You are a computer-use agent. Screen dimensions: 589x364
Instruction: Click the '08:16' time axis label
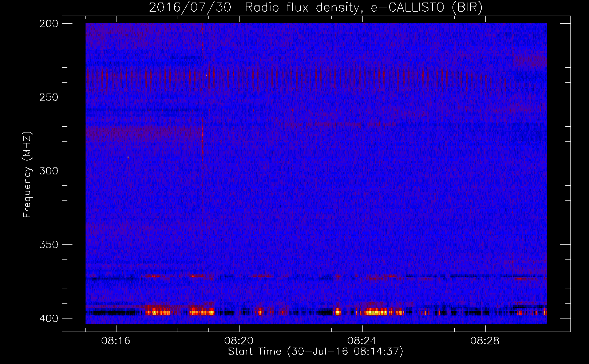pos(116,341)
